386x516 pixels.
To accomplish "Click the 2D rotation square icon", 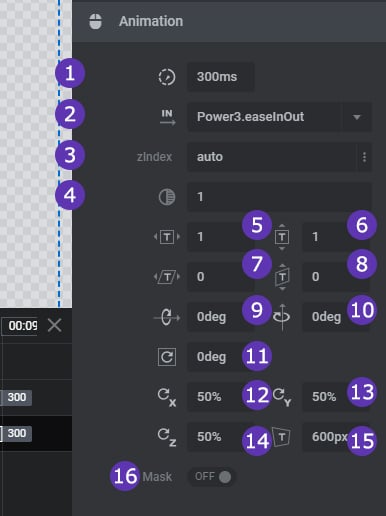I will tap(167, 357).
